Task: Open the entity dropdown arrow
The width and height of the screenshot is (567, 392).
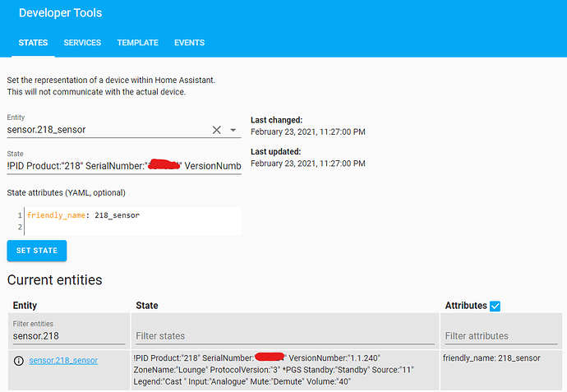Action: pyautogui.click(x=233, y=130)
